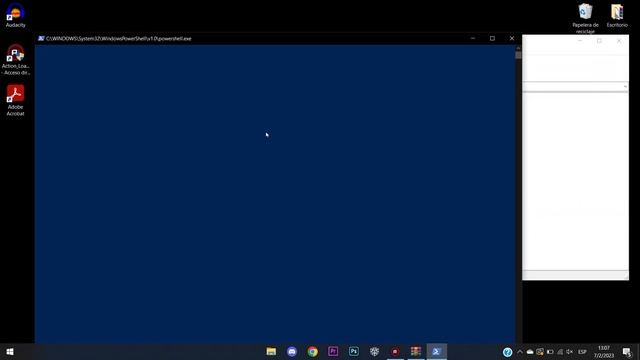Maximize the white background window

[x=599, y=41]
